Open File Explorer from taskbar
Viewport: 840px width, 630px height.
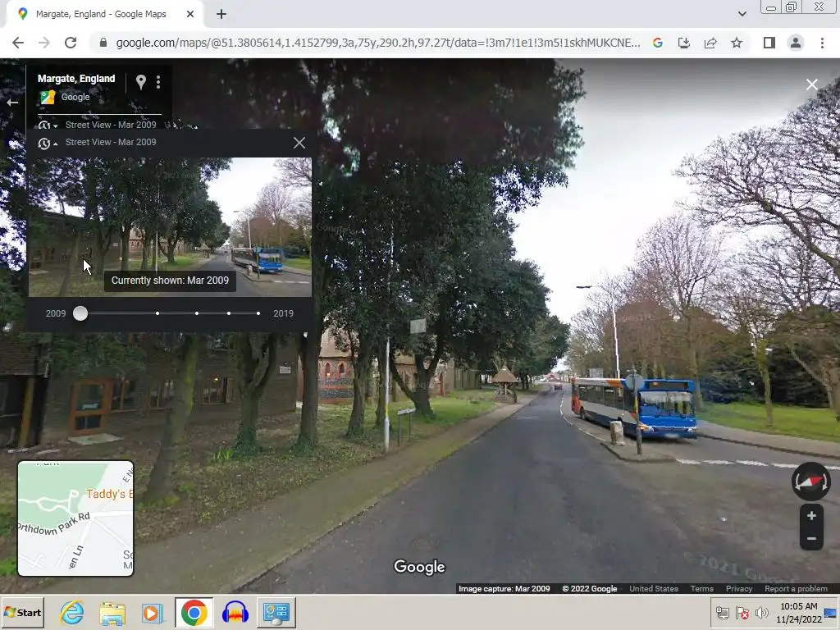pos(112,613)
